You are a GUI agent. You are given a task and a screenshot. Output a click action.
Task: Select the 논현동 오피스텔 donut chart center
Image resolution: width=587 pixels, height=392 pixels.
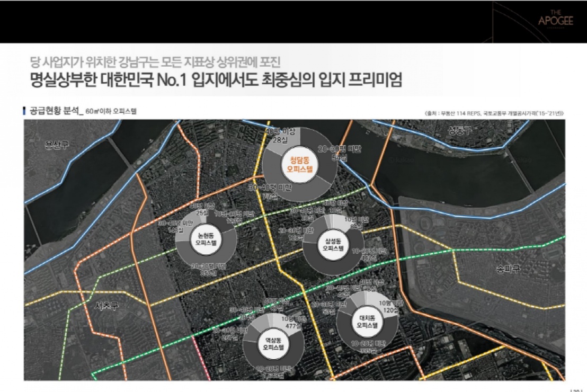(x=206, y=239)
